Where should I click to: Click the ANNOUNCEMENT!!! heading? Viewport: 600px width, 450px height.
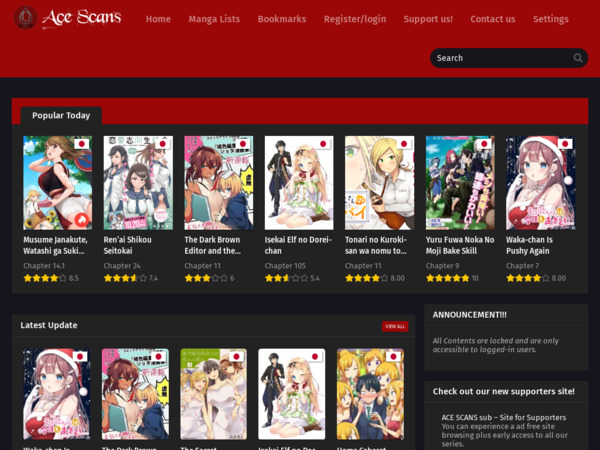pyautogui.click(x=470, y=315)
